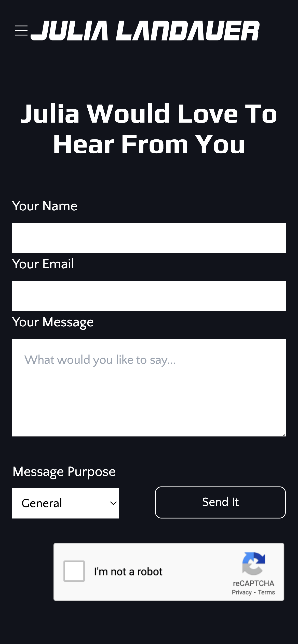Click the chevron arrow on the General dropdown
Viewport: 298px width, 644px height.
coord(113,503)
